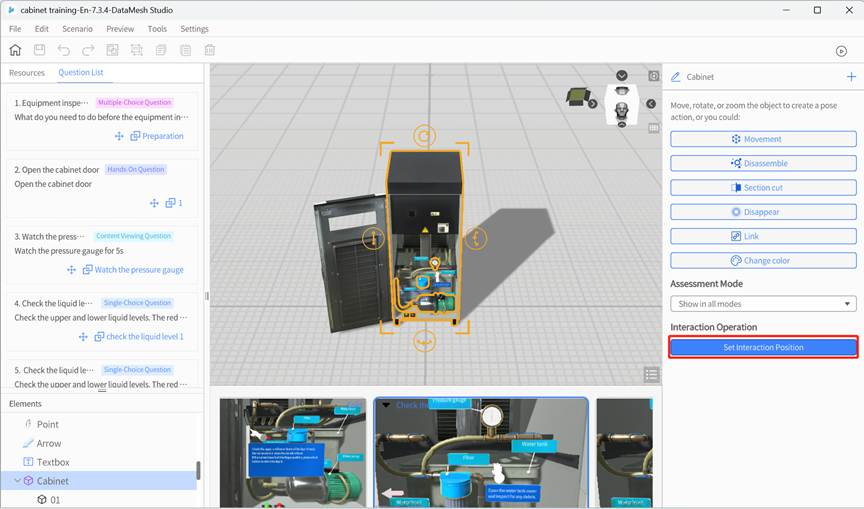Open the Assessment Mode dropdown

point(763,304)
